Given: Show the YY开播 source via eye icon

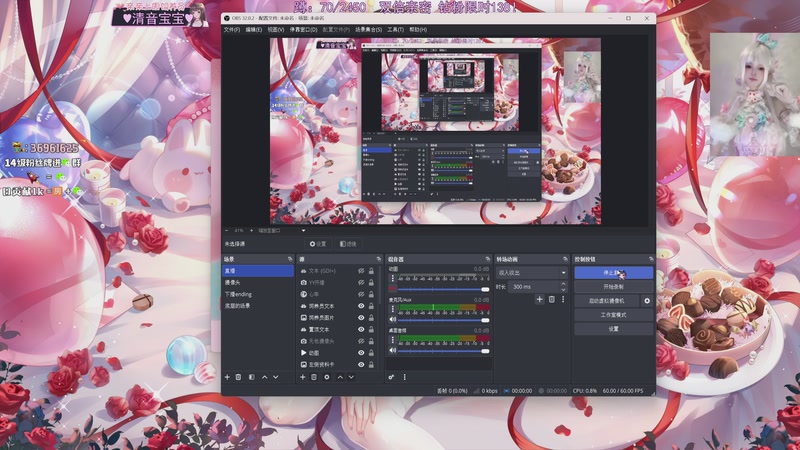Looking at the screenshot, I should click(x=361, y=283).
